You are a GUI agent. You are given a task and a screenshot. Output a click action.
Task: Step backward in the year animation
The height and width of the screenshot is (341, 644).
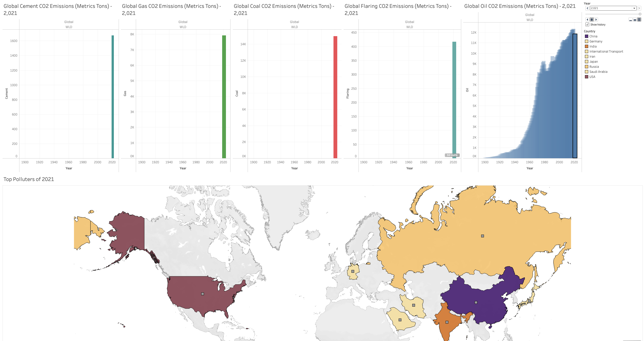pyautogui.click(x=587, y=19)
